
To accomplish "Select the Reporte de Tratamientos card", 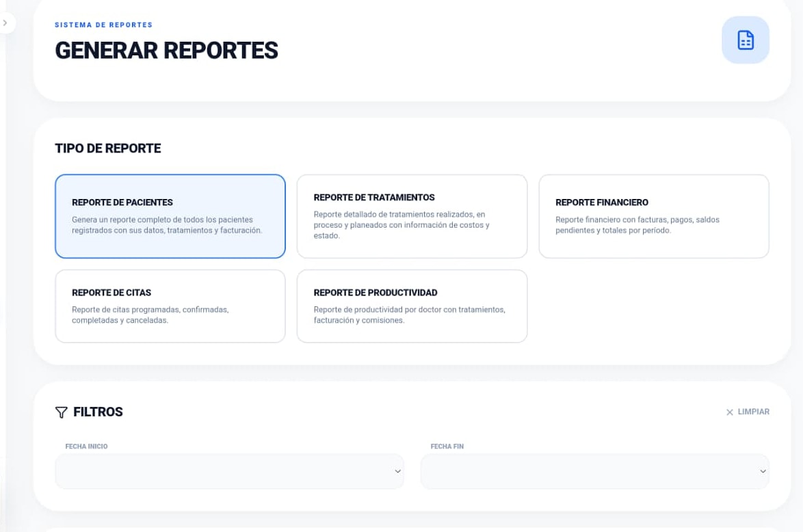I will coord(412,216).
